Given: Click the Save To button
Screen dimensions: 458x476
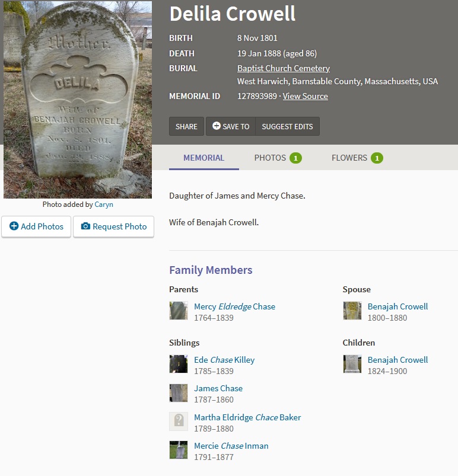Looking at the screenshot, I should click(231, 126).
